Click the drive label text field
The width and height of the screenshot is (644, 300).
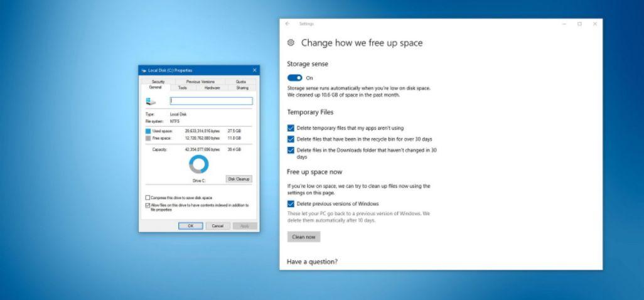tap(212, 101)
